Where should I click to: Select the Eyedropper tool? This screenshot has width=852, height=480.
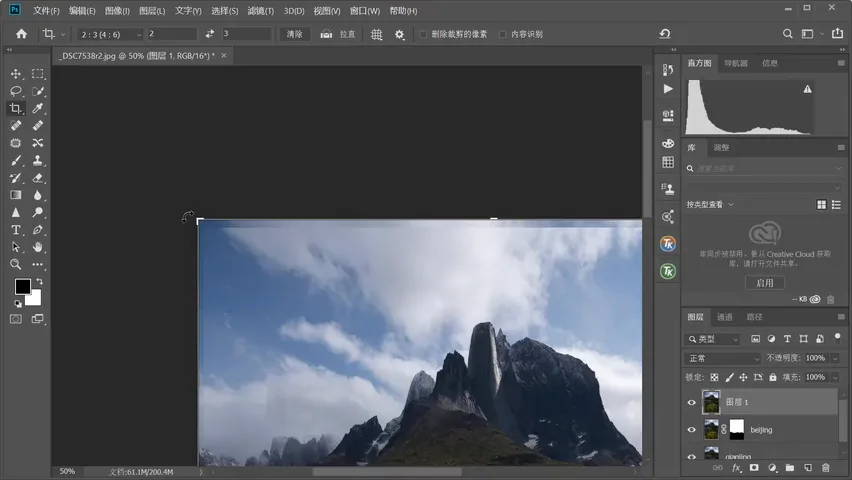pyautogui.click(x=37, y=108)
